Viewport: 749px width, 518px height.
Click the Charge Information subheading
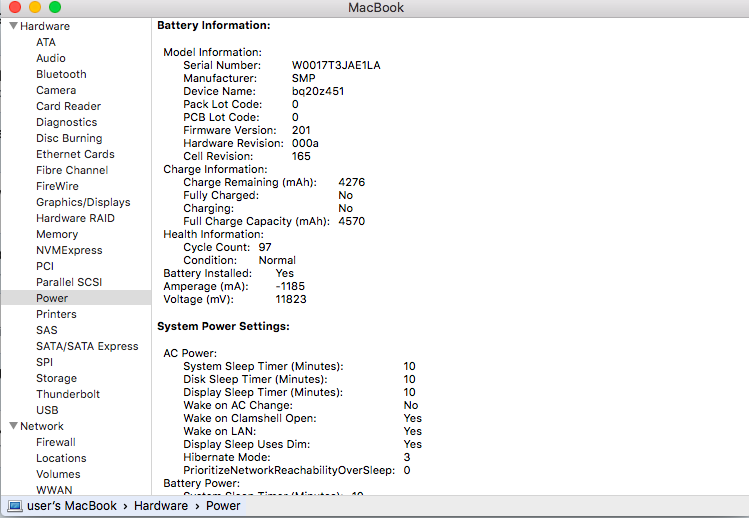pos(215,170)
